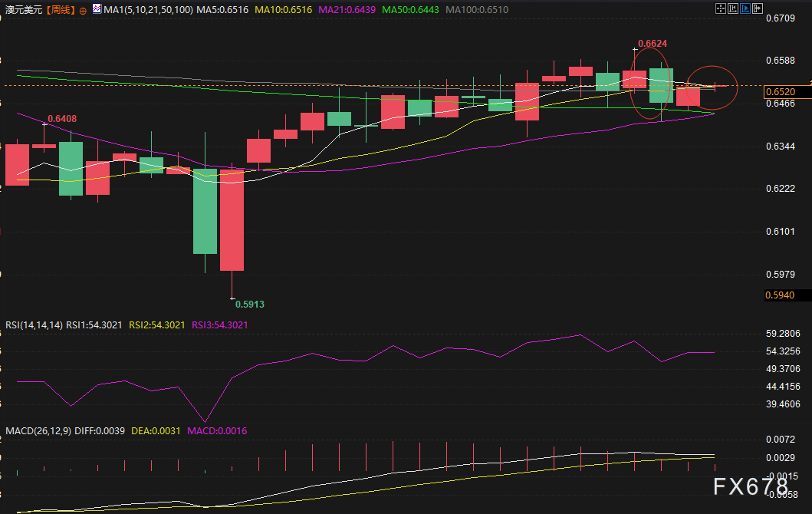Click the orange circled-plus icon
This screenshot has width=812, height=514.
(x=83, y=11)
